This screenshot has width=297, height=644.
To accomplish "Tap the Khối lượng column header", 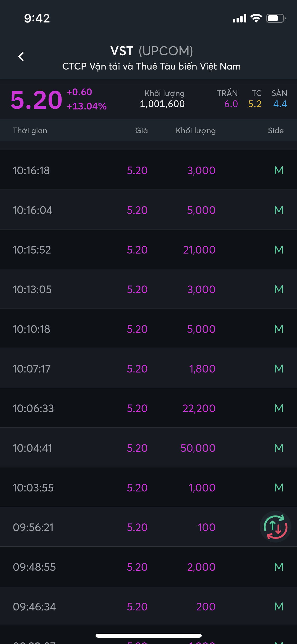I will 196,131.
